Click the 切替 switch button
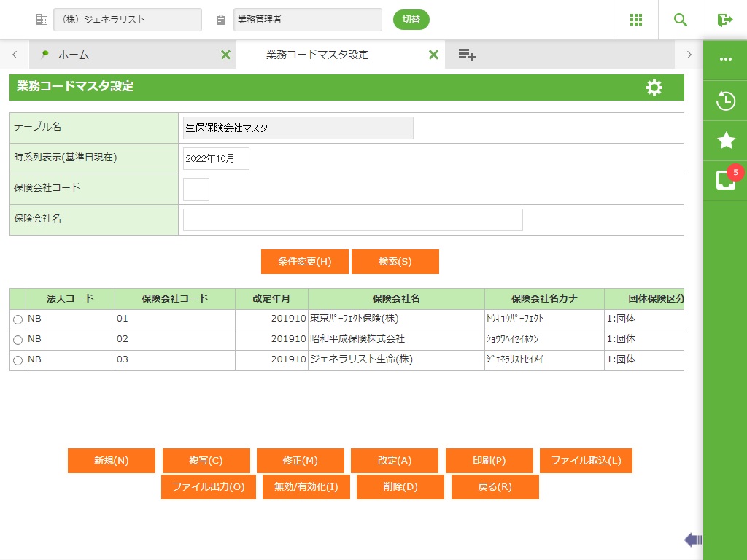Image resolution: width=747 pixels, height=560 pixels. point(411,20)
